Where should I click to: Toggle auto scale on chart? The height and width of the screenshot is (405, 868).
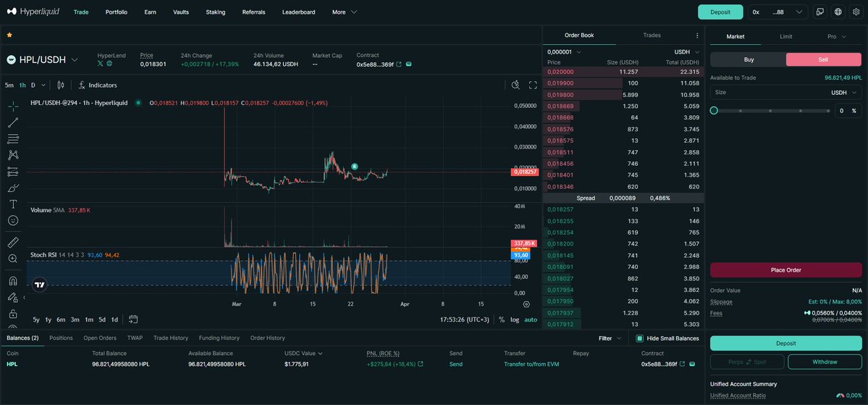tap(531, 319)
